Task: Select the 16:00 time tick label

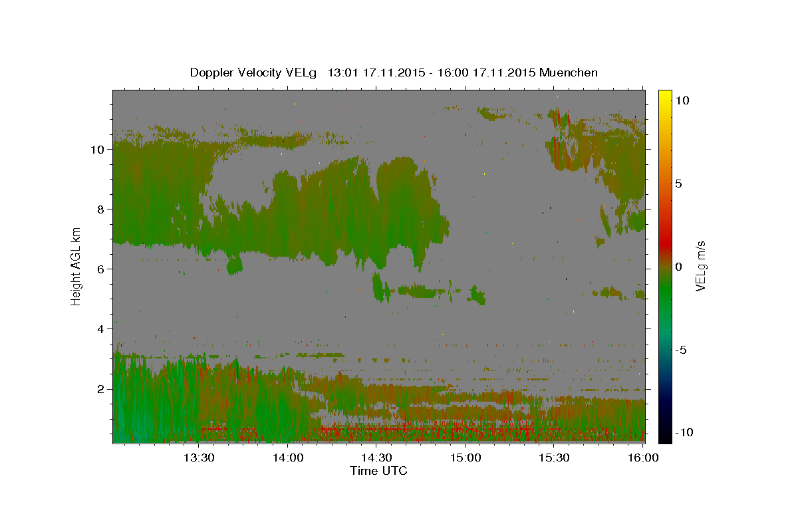Action: [x=643, y=458]
